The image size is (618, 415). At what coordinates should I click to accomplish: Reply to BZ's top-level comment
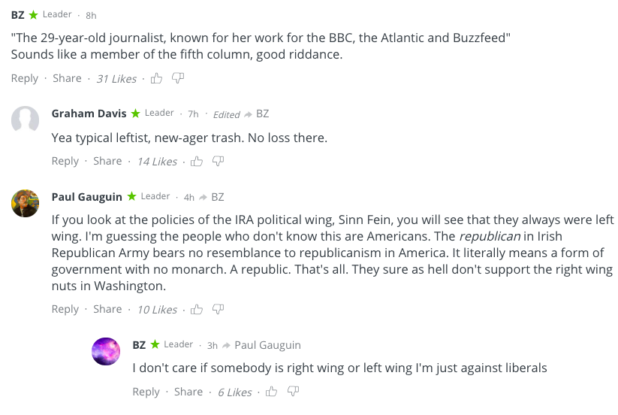point(25,78)
